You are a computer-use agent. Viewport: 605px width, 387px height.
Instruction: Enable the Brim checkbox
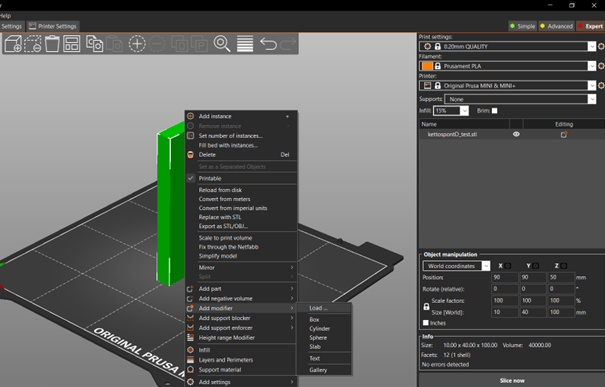[x=495, y=111]
